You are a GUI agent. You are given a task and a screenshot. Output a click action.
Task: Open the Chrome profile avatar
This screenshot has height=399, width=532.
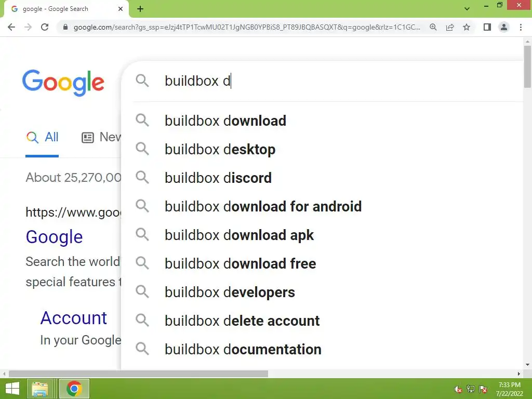point(504,27)
